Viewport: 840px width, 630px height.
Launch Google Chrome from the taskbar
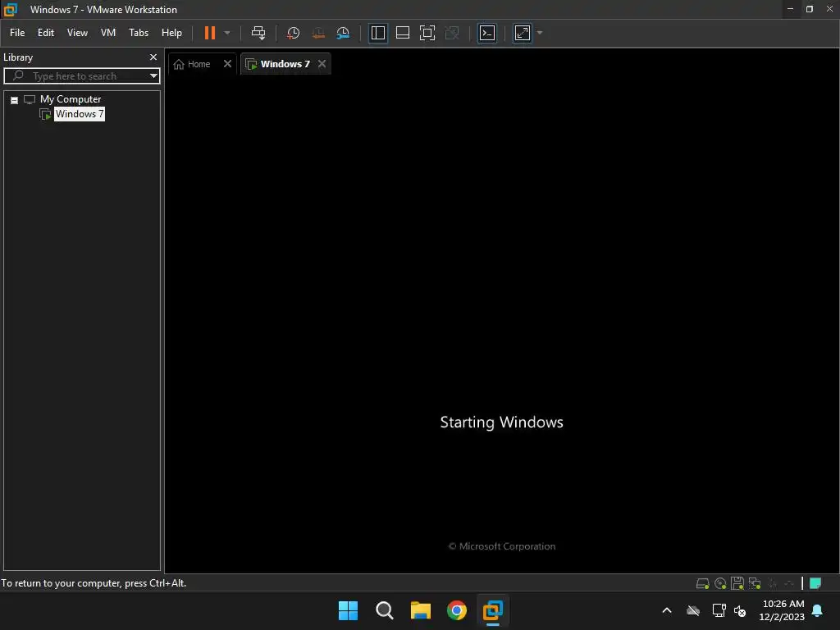click(456, 610)
